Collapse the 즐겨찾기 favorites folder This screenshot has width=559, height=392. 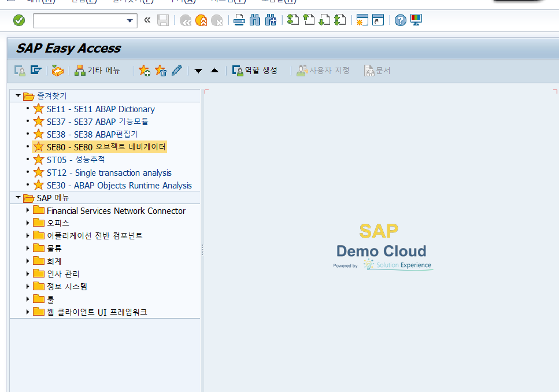tap(18, 95)
